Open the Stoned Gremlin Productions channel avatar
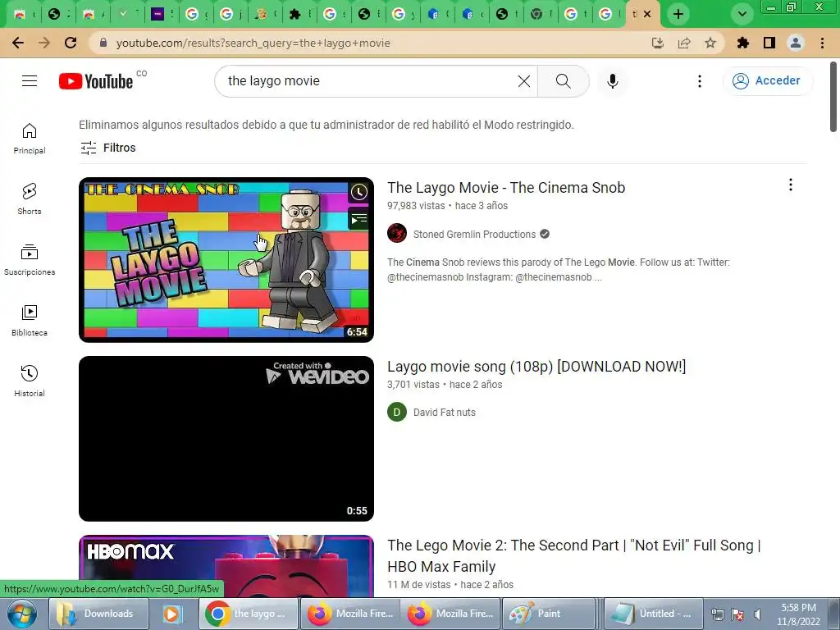The height and width of the screenshot is (630, 840). coord(397,234)
